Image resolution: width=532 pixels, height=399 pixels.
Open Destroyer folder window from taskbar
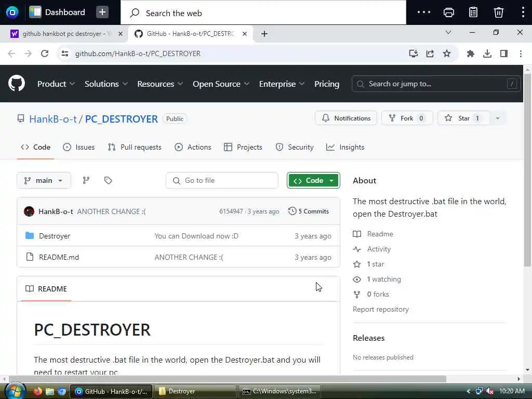[x=196, y=391]
